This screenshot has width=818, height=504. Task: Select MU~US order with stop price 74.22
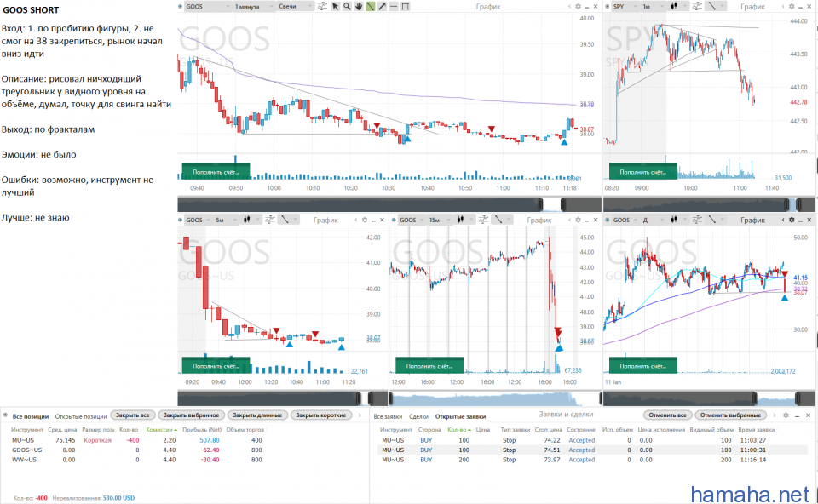(x=593, y=440)
